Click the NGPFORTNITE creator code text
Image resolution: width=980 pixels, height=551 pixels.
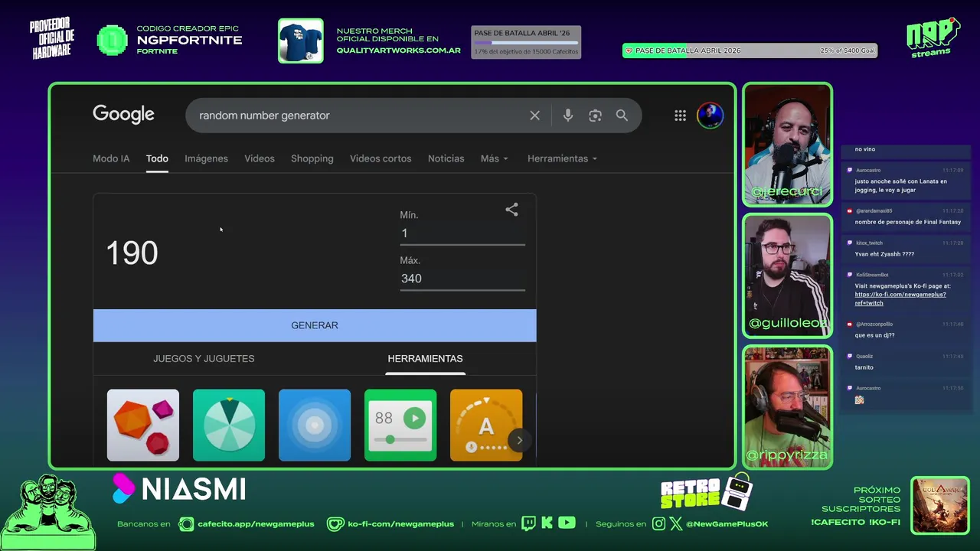189,40
